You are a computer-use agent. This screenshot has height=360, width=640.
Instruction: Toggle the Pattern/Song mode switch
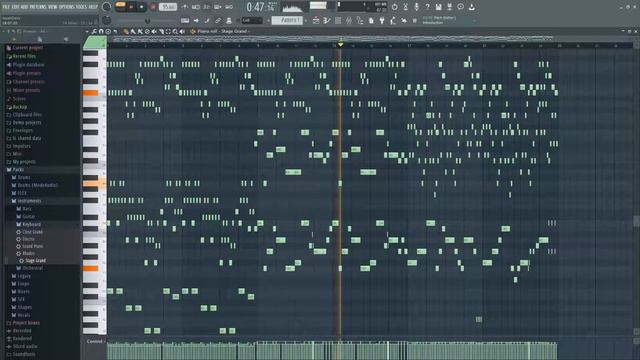tap(120, 7)
